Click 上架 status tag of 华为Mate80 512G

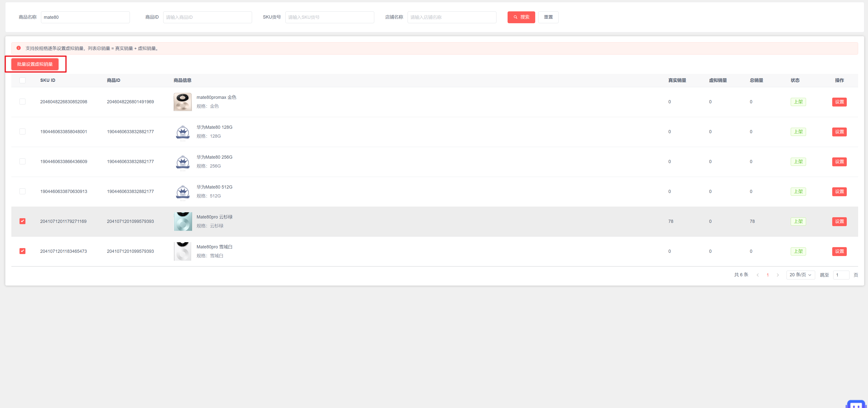(798, 192)
